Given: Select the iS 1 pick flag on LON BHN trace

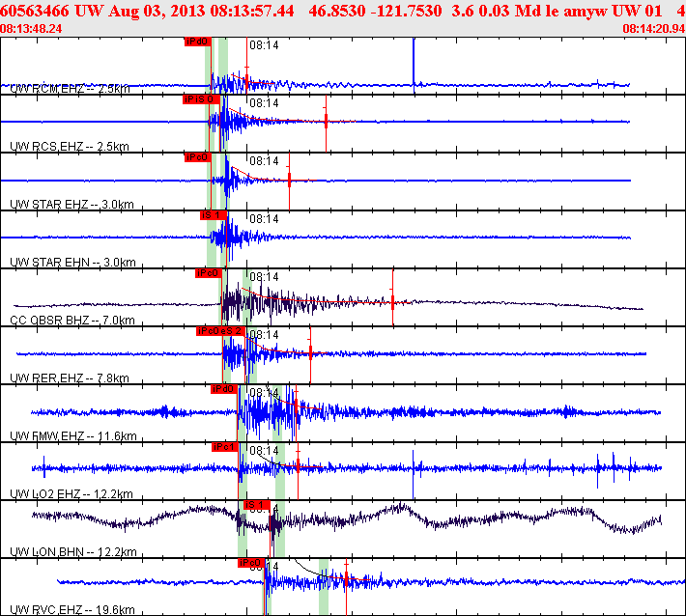Looking at the screenshot, I should (x=257, y=505).
